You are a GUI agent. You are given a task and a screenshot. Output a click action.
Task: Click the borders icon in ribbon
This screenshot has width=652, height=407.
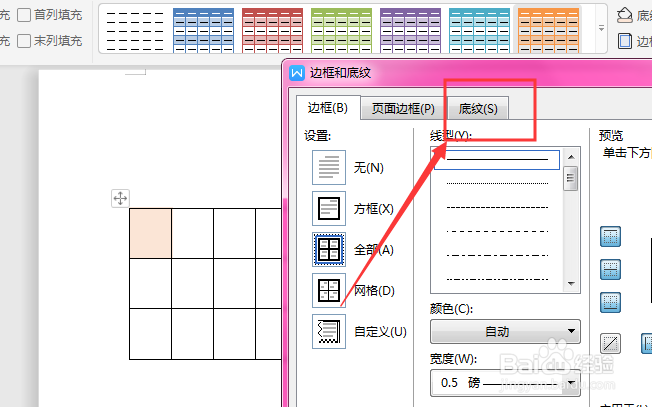tap(625, 41)
